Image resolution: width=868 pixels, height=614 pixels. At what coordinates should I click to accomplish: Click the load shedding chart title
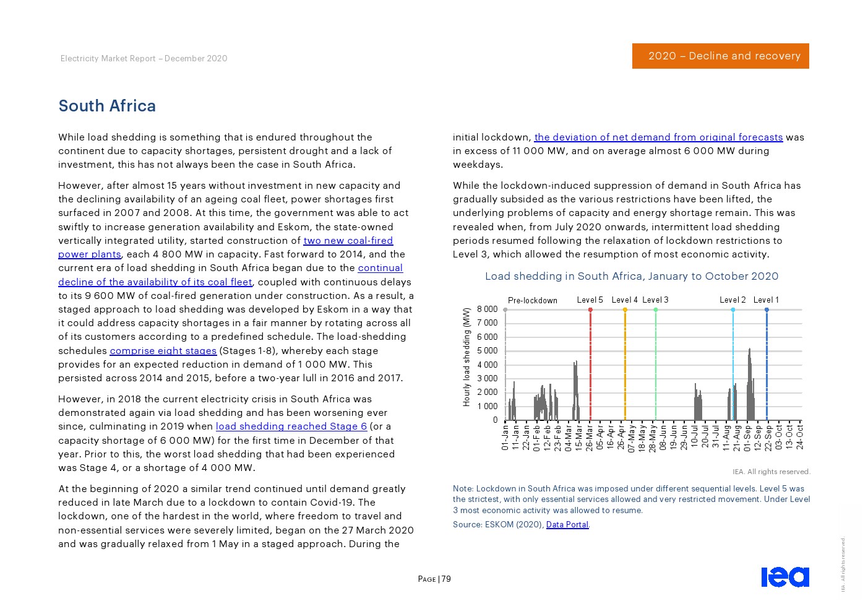tap(631, 277)
